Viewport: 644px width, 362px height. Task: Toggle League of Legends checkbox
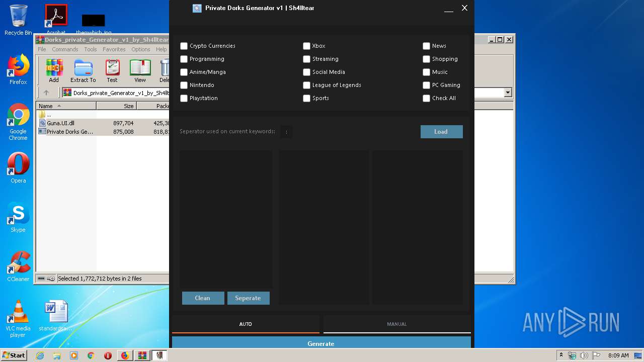pos(307,85)
